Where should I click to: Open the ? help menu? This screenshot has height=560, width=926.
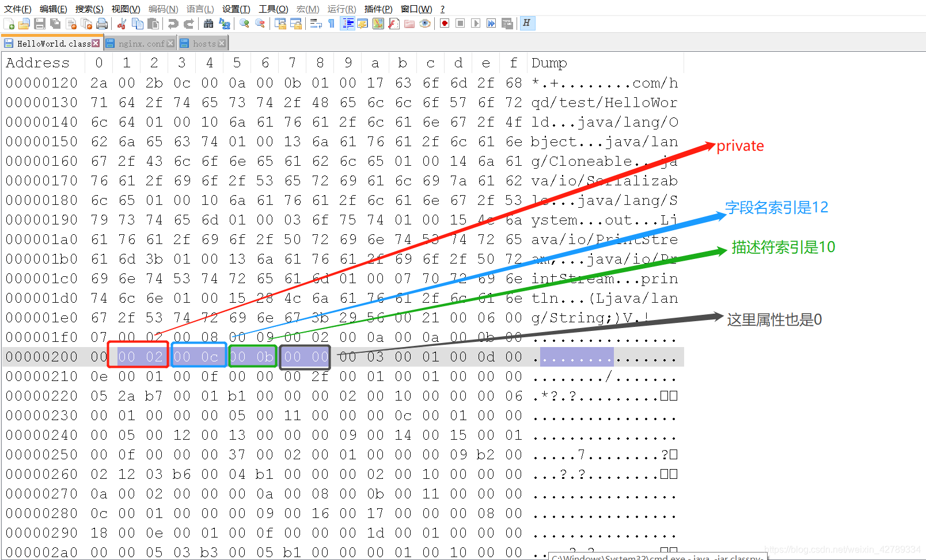click(x=442, y=9)
